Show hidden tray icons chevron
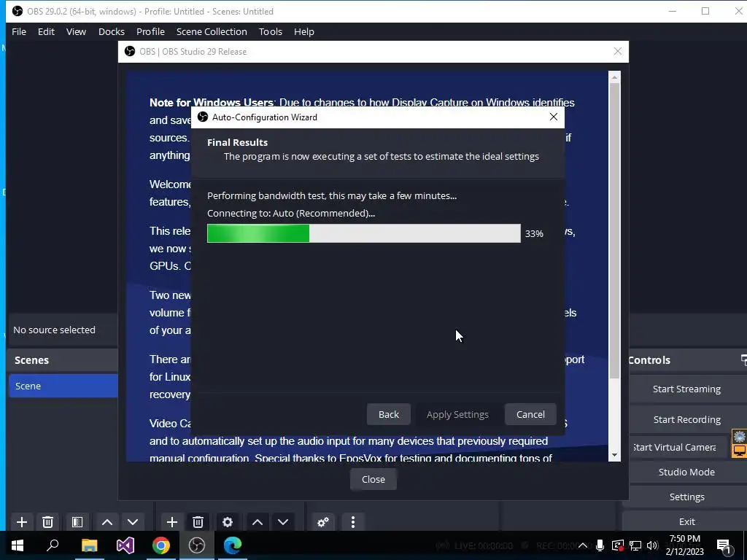 coord(583,545)
